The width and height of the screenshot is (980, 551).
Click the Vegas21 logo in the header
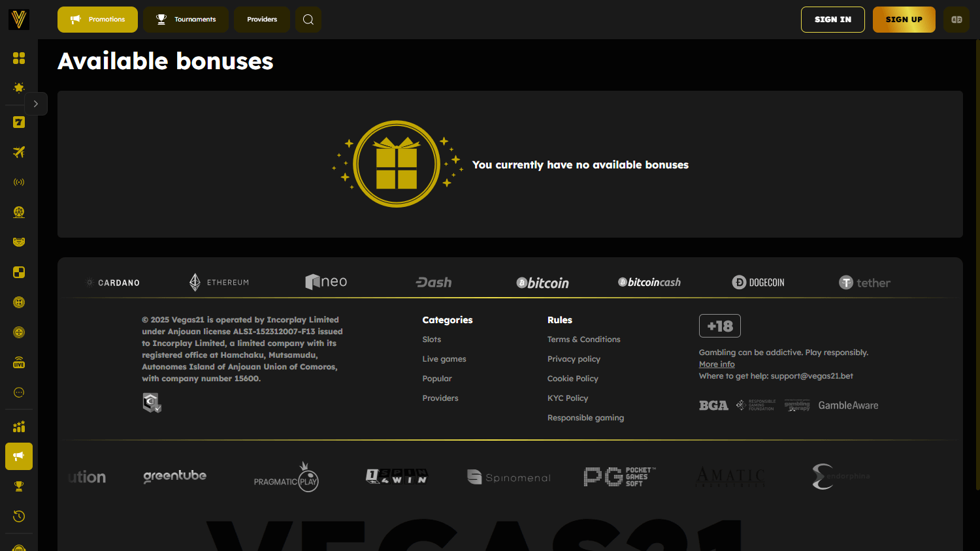(19, 20)
